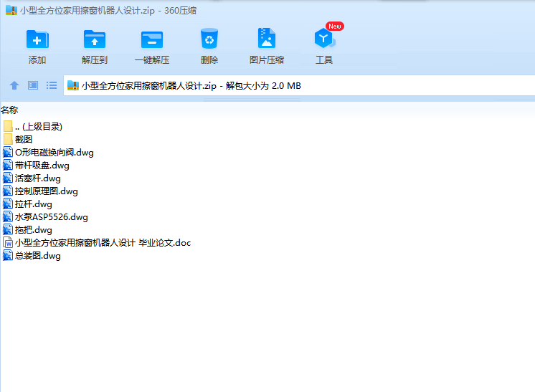535x392 pixels.
Task: Click the 删除 label text
Action: 209,60
